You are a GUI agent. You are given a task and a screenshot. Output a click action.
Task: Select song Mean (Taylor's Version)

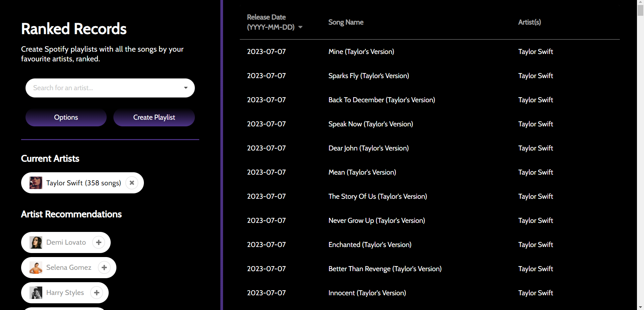pos(362,172)
